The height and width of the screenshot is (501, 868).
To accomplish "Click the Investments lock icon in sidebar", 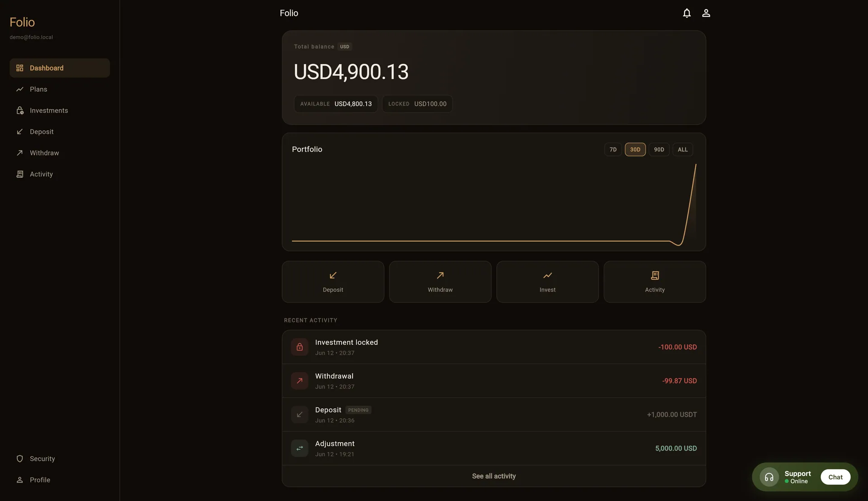I will pos(20,110).
